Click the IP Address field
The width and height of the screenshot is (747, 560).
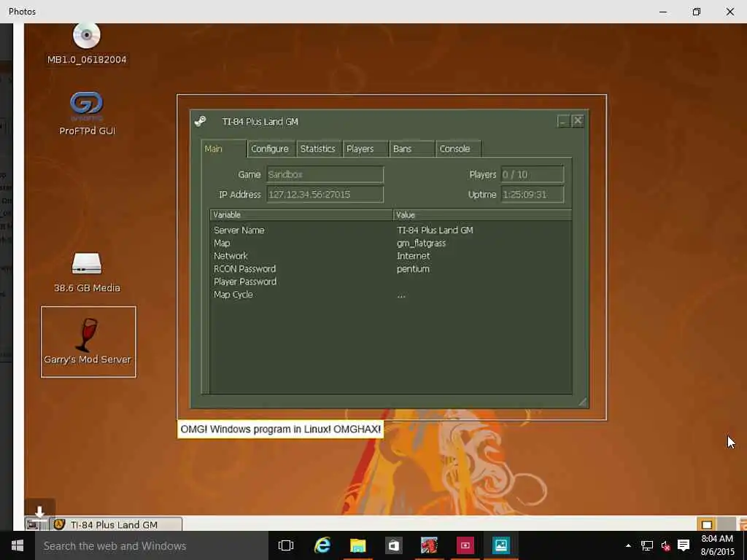pos(325,194)
